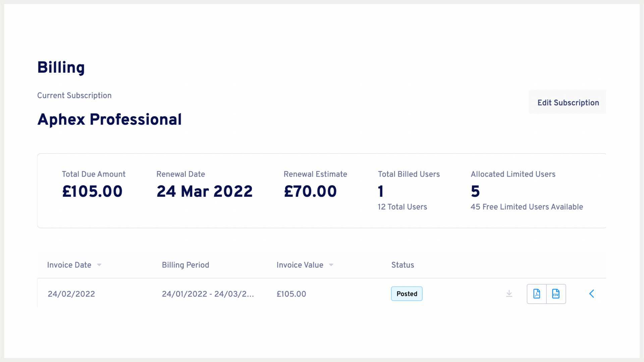
Task: Click the Total Billed Users value 1
Action: point(381,191)
